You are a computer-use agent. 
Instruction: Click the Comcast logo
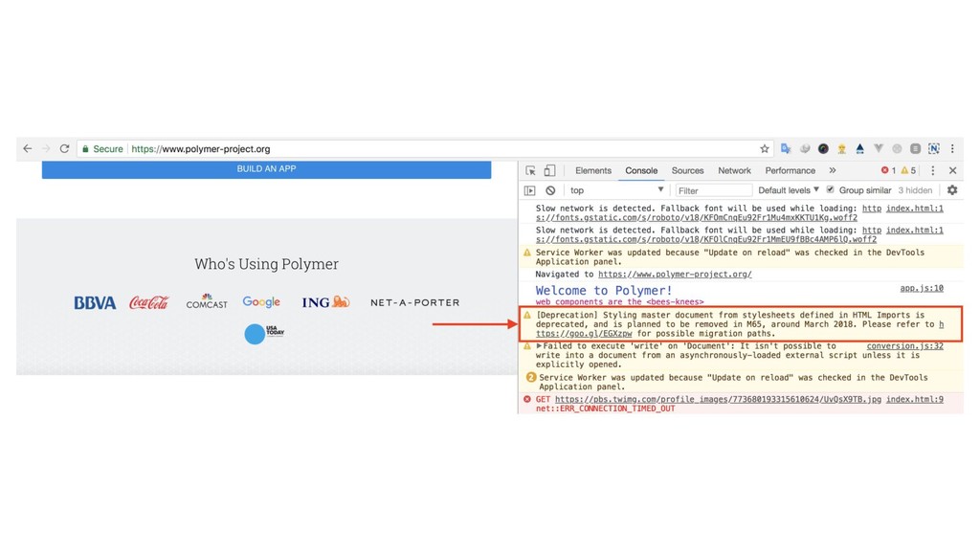click(x=207, y=301)
